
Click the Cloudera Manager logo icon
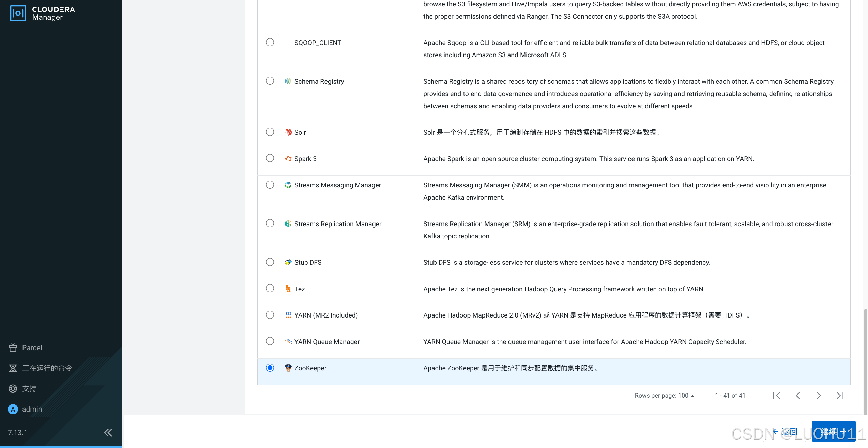(x=18, y=13)
